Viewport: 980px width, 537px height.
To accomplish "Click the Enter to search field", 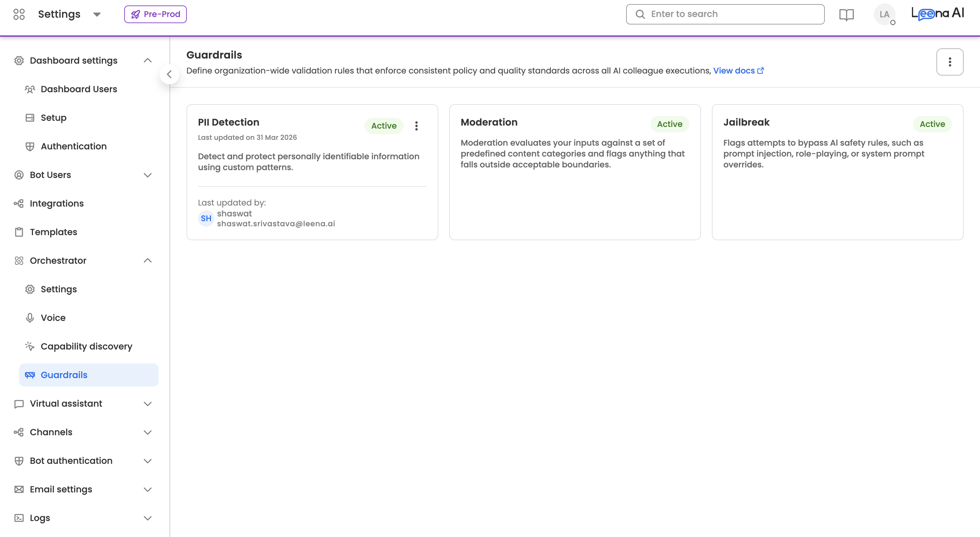I will point(725,14).
